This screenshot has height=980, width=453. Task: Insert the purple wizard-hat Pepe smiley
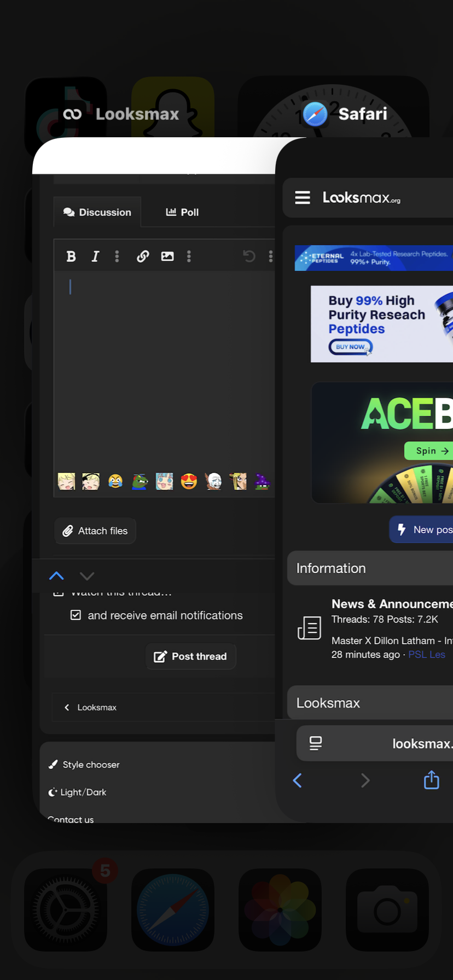(263, 481)
